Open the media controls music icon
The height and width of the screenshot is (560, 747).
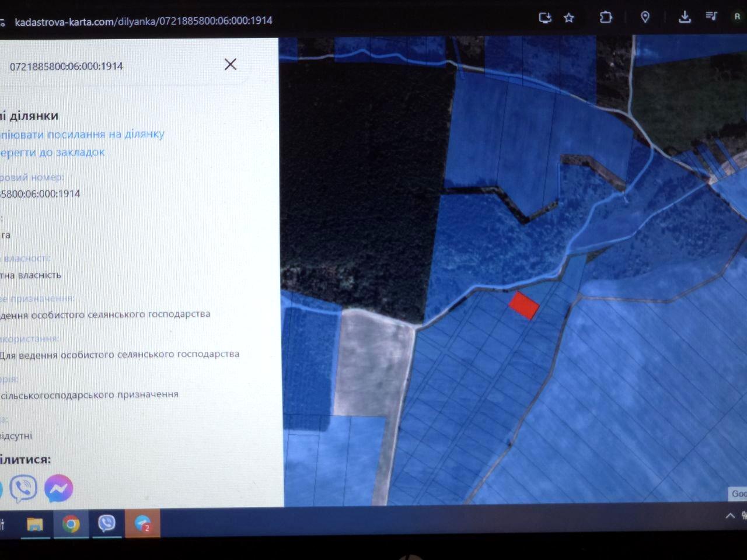point(711,16)
